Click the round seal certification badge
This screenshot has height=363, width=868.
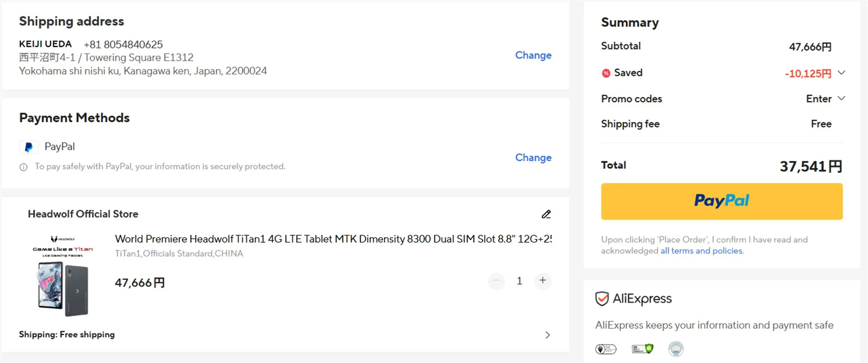tap(676, 349)
